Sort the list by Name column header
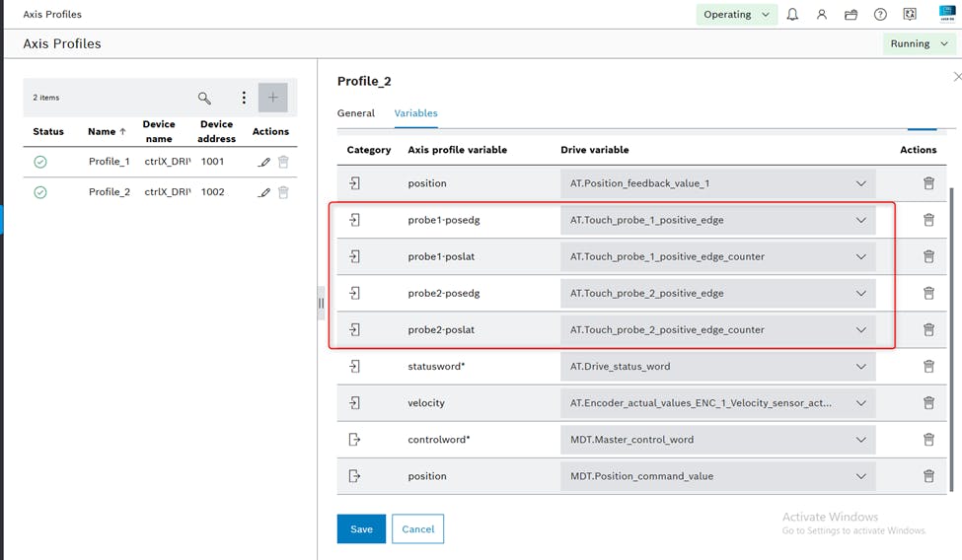Screen dimensions: 962x560 pyautogui.click(x=107, y=131)
